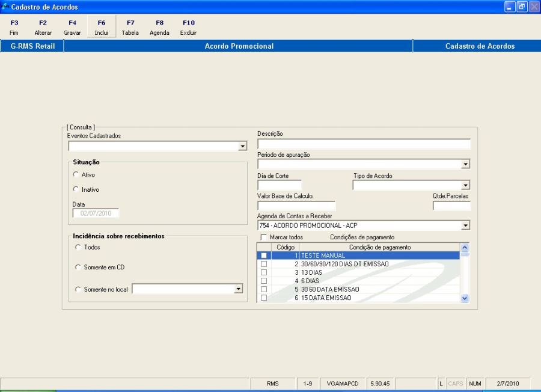Click the Qtde.Parcelas input field

pyautogui.click(x=451, y=206)
